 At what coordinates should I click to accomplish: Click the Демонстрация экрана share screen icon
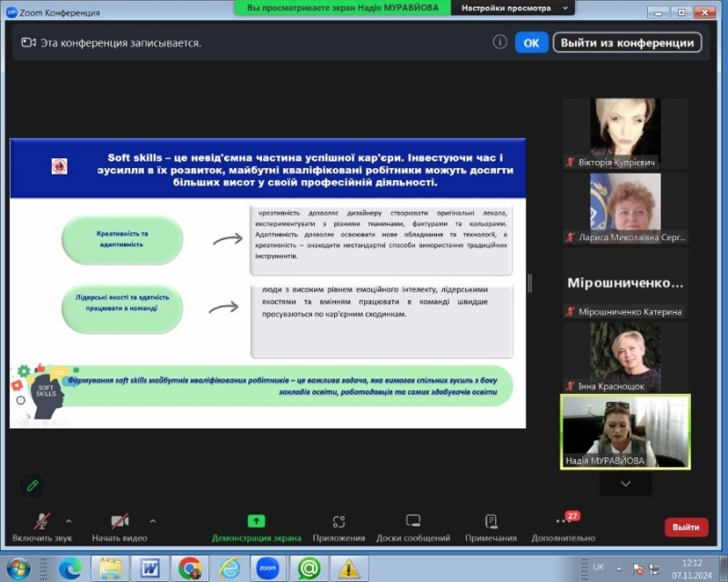click(x=256, y=521)
